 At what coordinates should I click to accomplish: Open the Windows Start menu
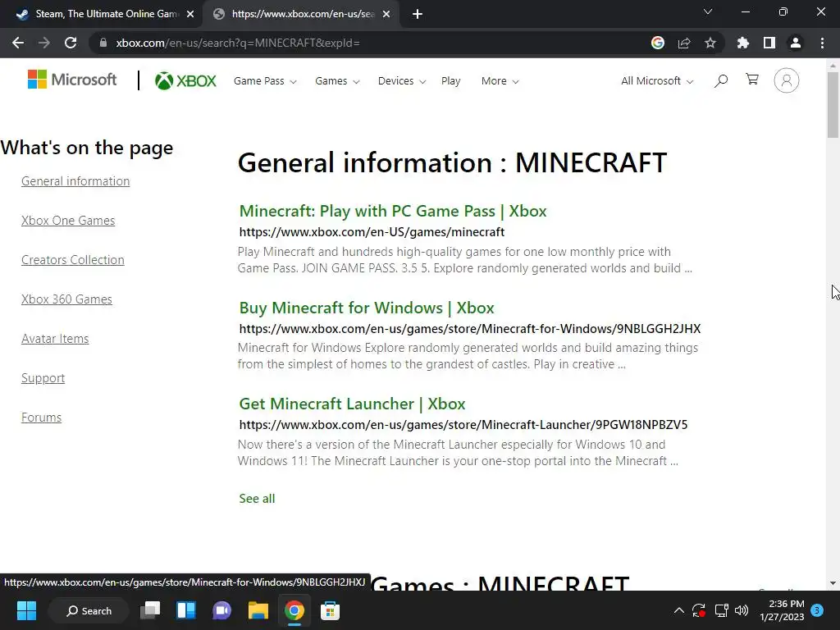(x=26, y=610)
